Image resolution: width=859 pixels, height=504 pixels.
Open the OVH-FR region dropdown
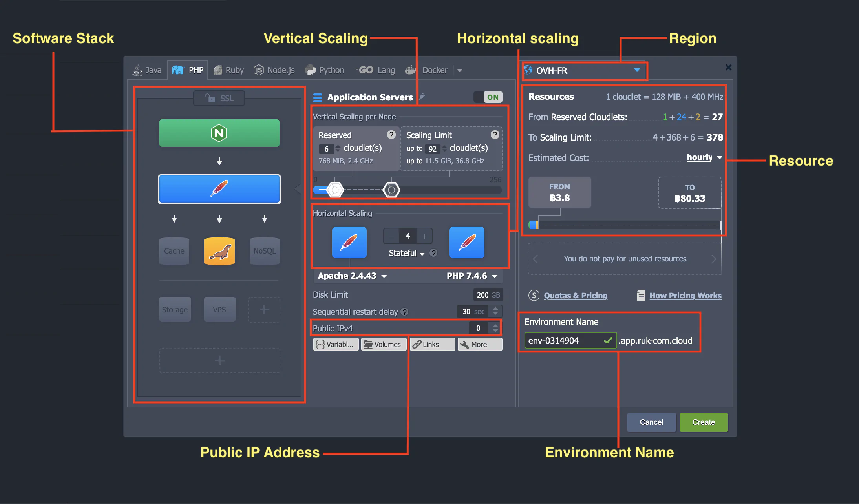click(x=584, y=71)
